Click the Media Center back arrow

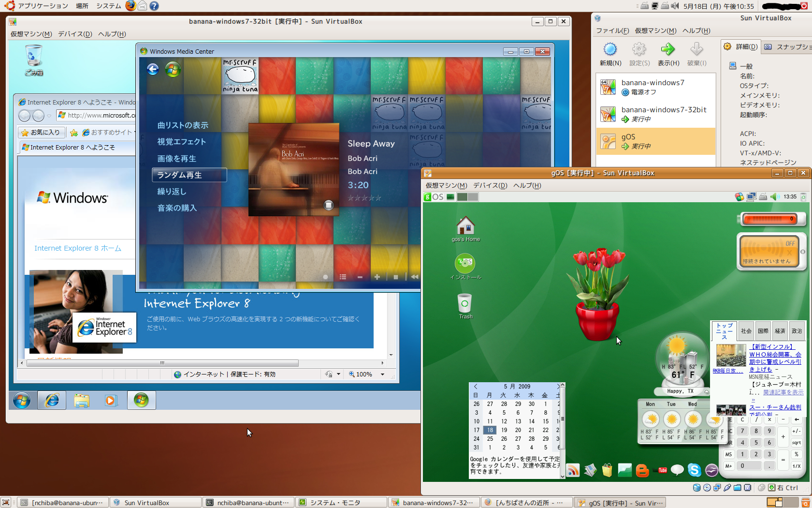coord(153,70)
